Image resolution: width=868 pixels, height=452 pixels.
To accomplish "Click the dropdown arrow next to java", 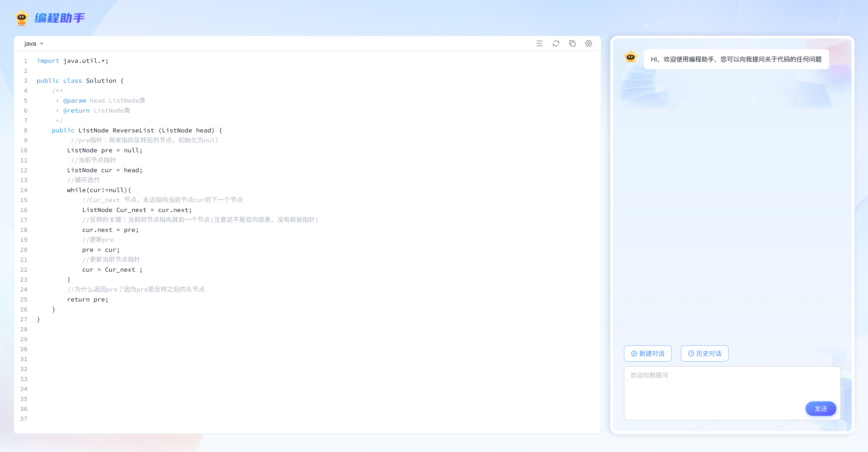I will (42, 44).
